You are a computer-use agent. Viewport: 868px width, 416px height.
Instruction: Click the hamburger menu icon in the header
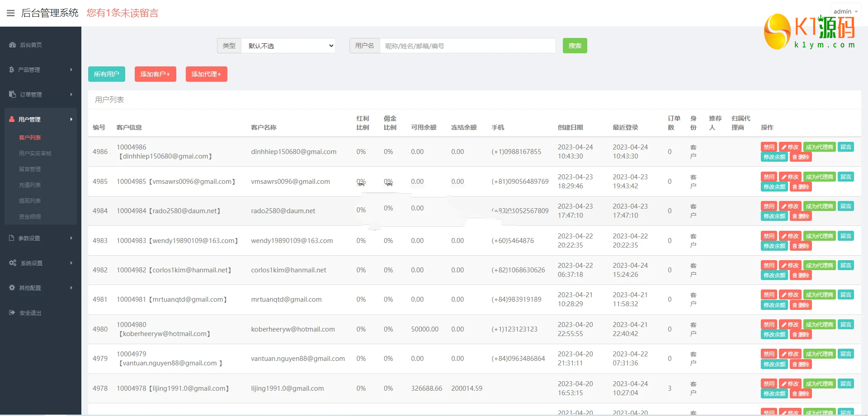[x=10, y=13]
